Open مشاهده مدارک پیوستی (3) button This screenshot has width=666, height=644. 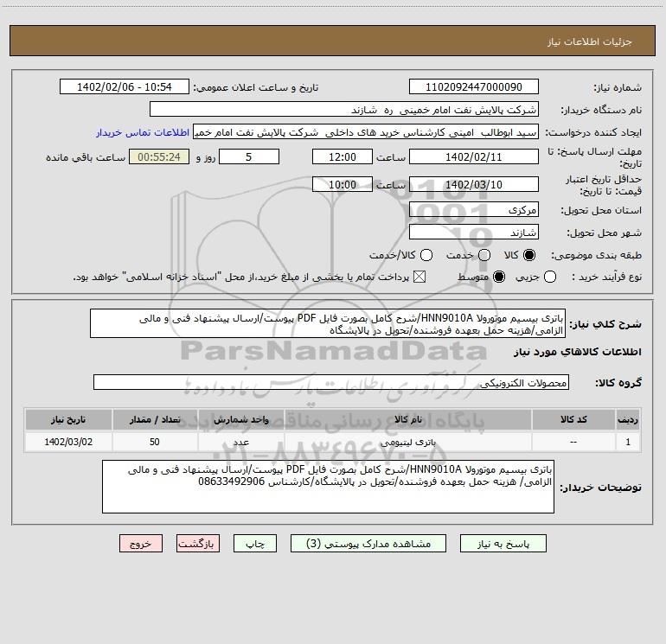point(368,544)
